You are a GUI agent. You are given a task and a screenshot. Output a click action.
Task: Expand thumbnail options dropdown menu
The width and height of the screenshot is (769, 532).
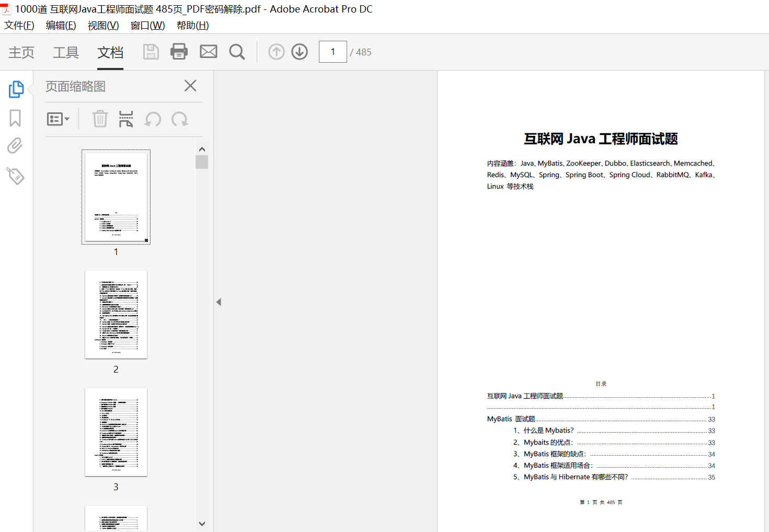pos(58,119)
